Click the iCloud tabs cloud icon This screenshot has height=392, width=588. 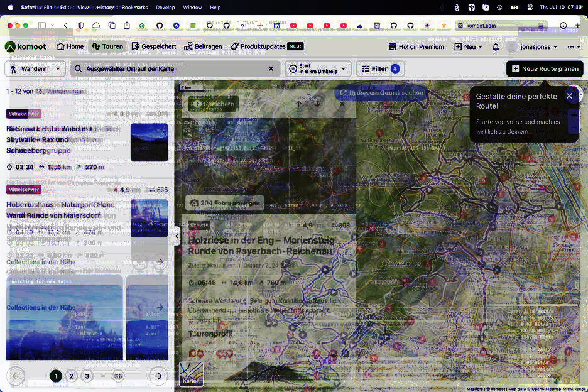pos(96,26)
